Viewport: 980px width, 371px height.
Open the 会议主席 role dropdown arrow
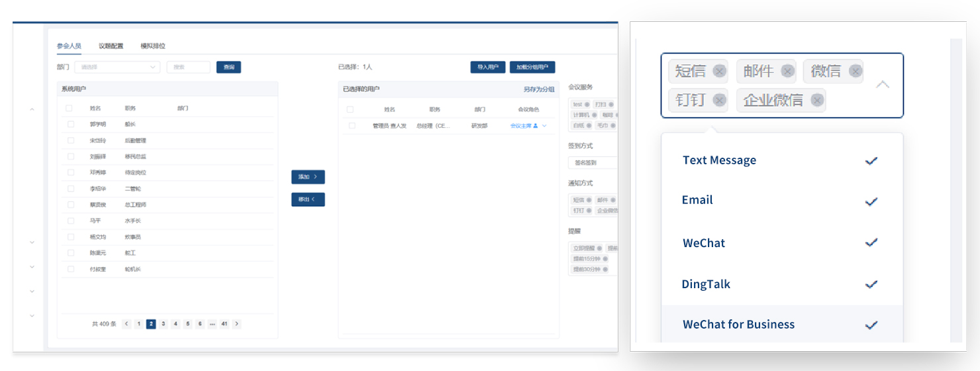click(544, 126)
